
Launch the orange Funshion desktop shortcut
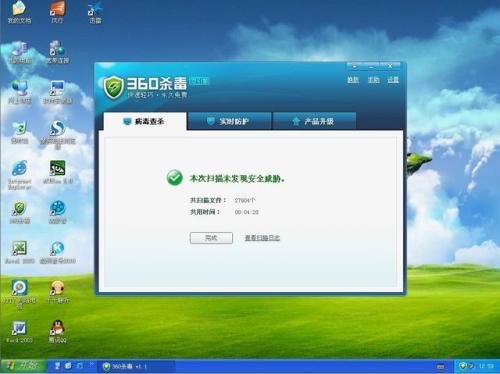pos(57,12)
